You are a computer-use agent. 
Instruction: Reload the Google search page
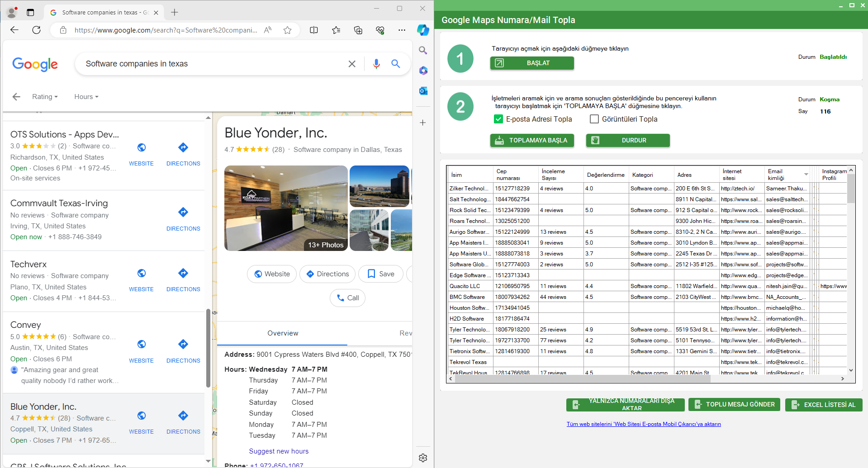pos(37,30)
